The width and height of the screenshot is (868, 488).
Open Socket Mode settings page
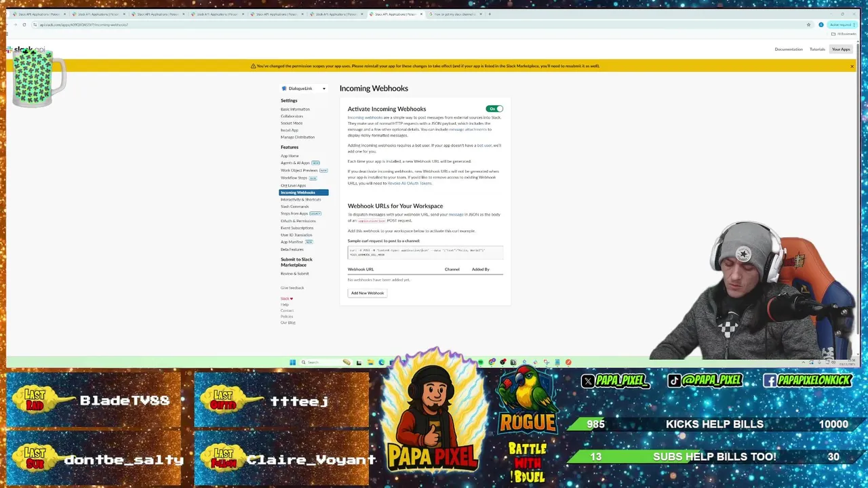click(x=292, y=123)
